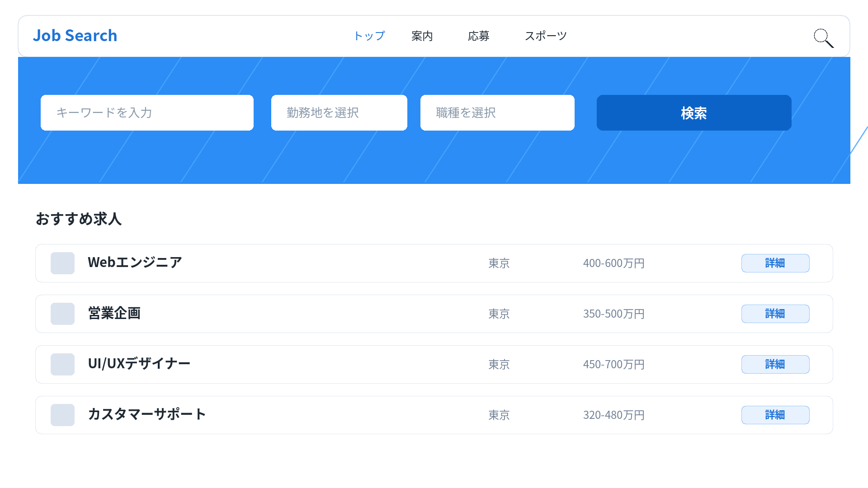Click 東京 in the Webエンジニア row
The height and width of the screenshot is (488, 868).
pyautogui.click(x=499, y=263)
